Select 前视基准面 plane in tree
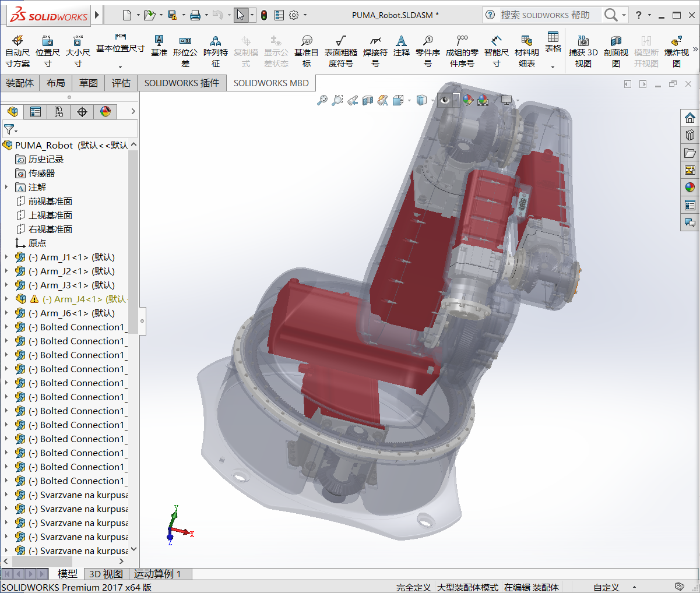This screenshot has height=593, width=700. pyautogui.click(x=50, y=201)
